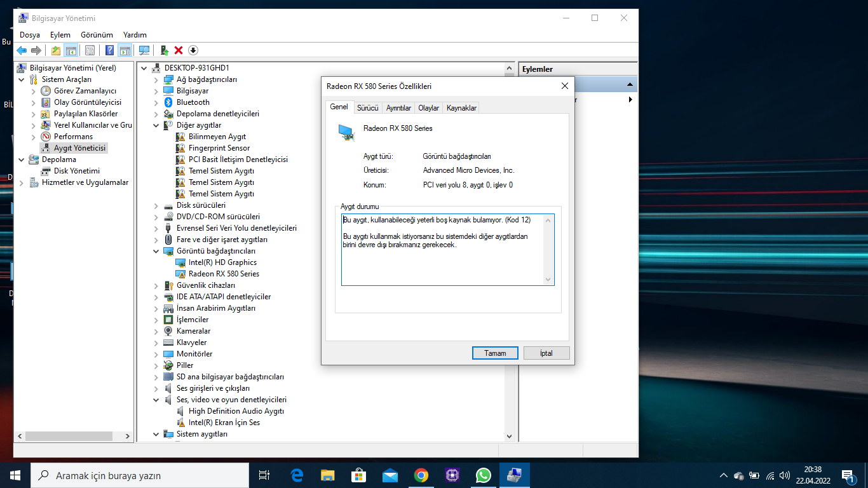Select the Genel tab in properties dialog

[x=339, y=107]
